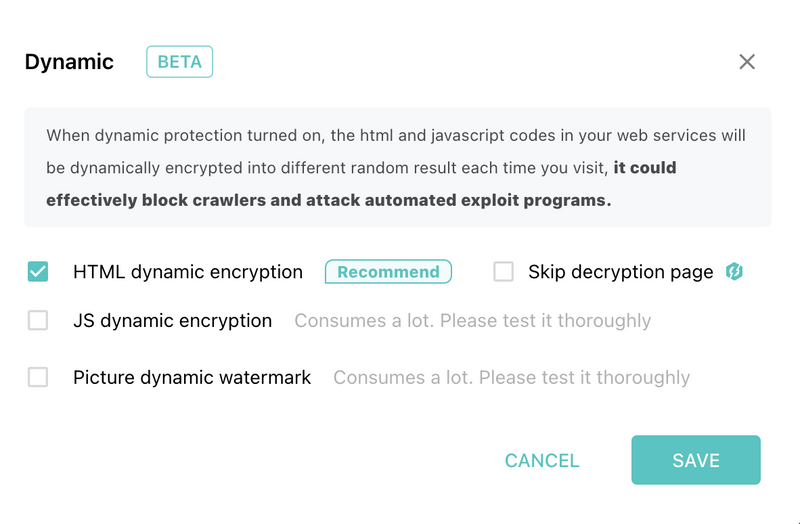The width and height of the screenshot is (800, 524).
Task: Click the Picture dynamic watermark label
Action: 192,378
